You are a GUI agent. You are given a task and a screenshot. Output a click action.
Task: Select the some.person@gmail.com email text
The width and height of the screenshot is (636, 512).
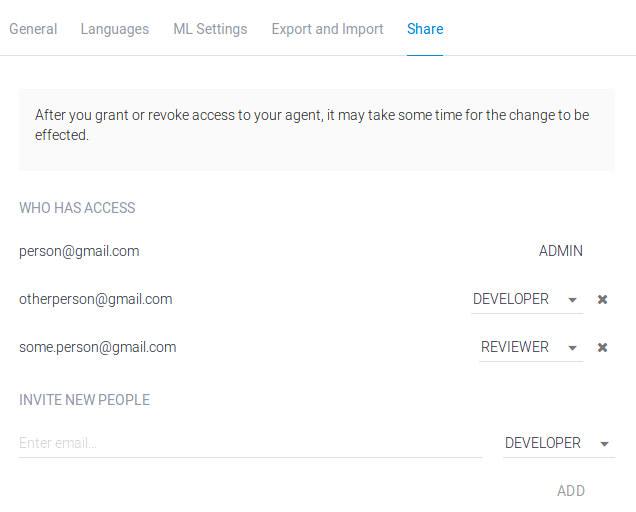pos(98,347)
